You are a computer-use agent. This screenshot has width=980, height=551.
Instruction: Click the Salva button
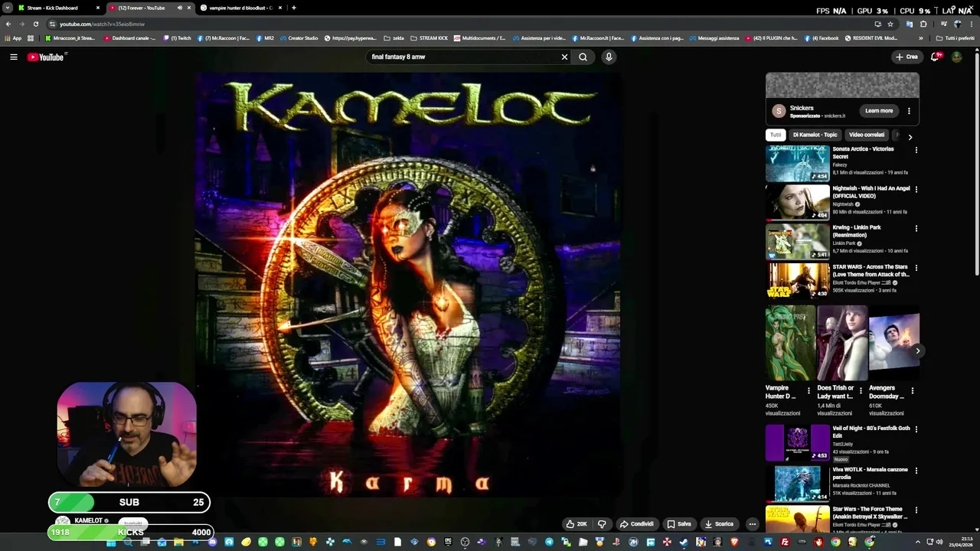(679, 524)
